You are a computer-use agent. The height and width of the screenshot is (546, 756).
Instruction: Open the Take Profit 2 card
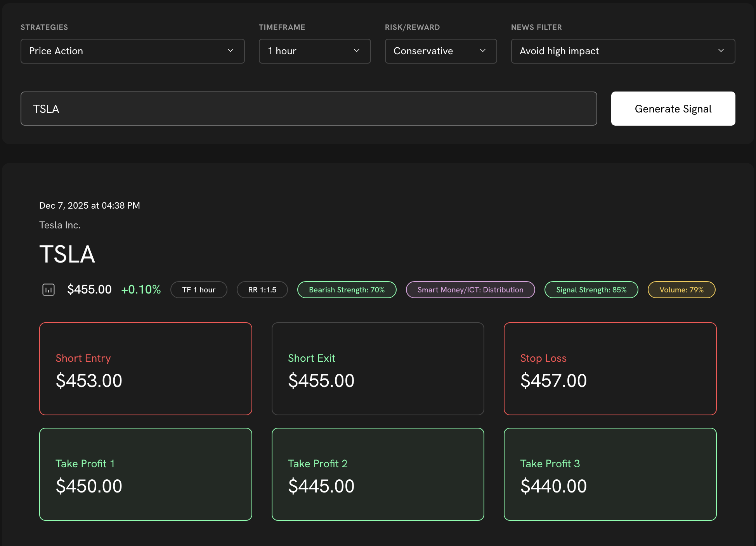[378, 474]
